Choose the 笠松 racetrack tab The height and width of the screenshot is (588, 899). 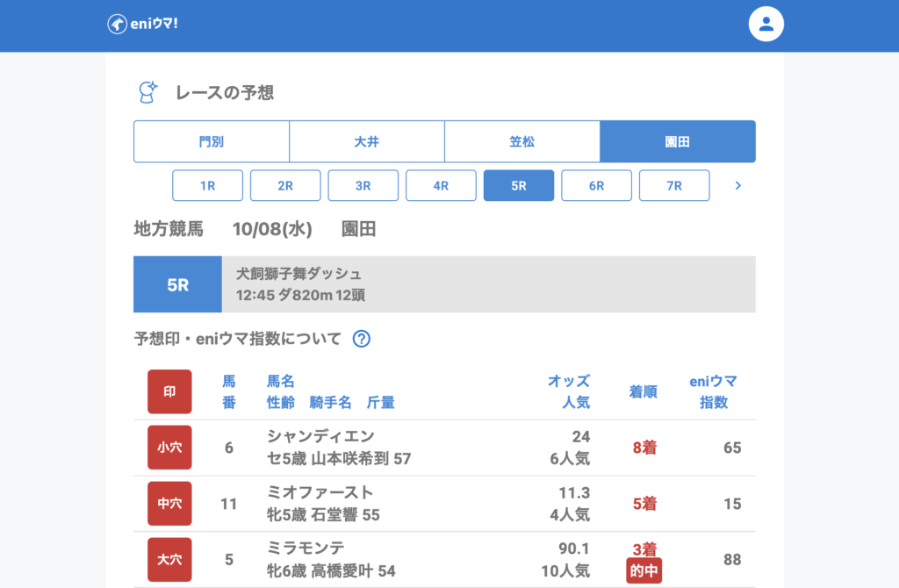522,141
